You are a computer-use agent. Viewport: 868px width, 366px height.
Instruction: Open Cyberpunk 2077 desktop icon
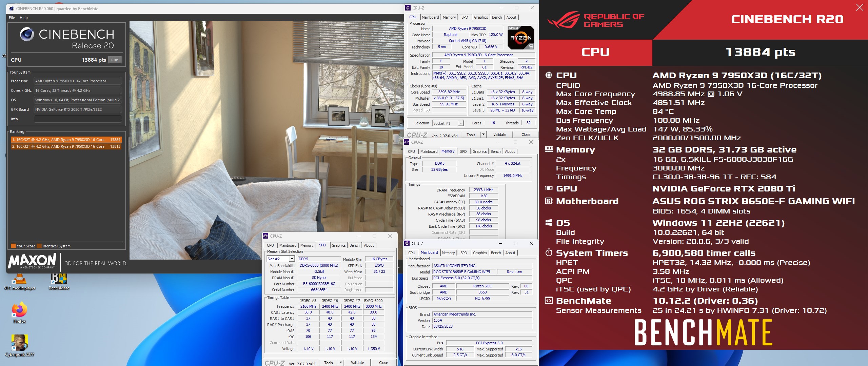tap(19, 345)
